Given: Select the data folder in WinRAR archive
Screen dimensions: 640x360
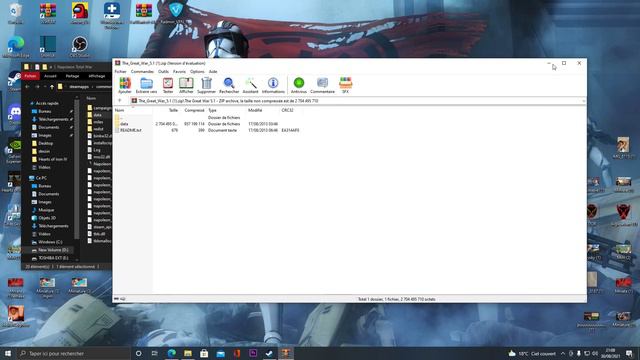Looking at the screenshot, I should tap(124, 124).
